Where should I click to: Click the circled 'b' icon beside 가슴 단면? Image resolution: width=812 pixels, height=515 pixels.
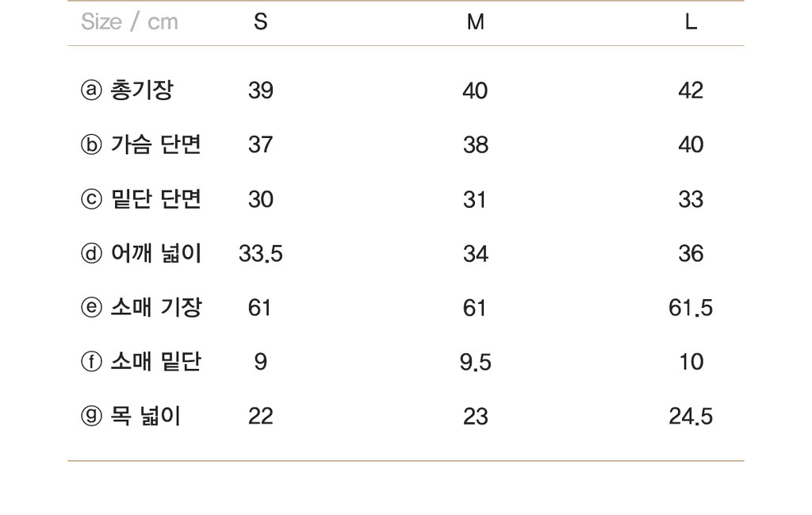click(91, 144)
